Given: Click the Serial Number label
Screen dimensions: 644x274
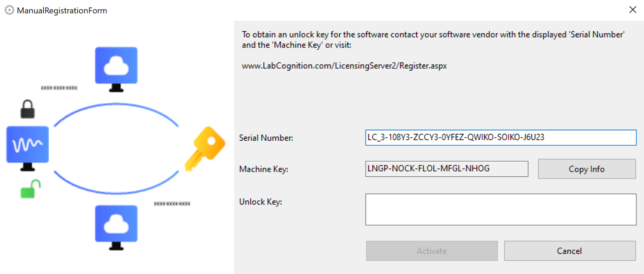Looking at the screenshot, I should [x=266, y=138].
